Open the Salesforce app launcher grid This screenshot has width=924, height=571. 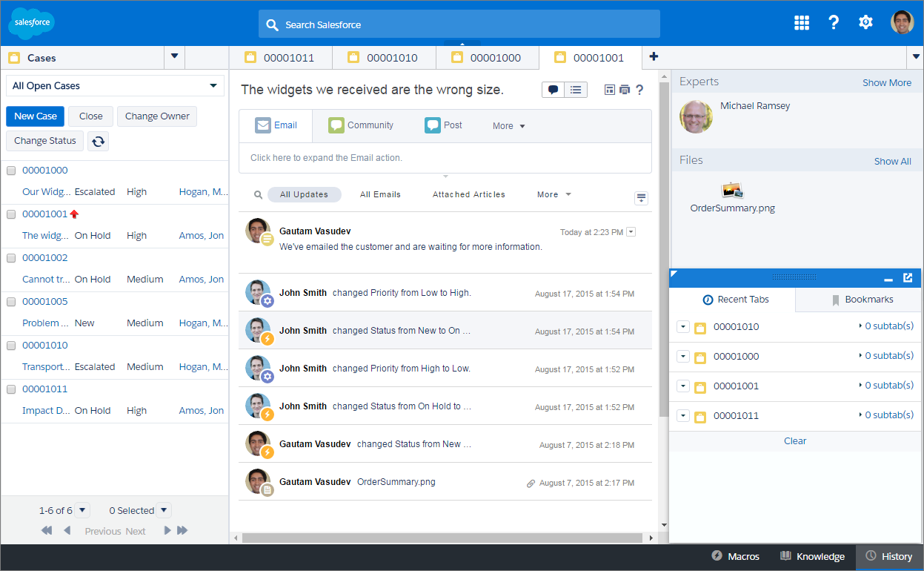[801, 22]
